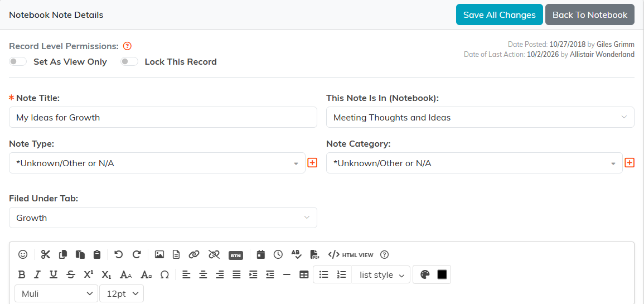
Task: Apply superscript formatting
Action: pos(89,275)
